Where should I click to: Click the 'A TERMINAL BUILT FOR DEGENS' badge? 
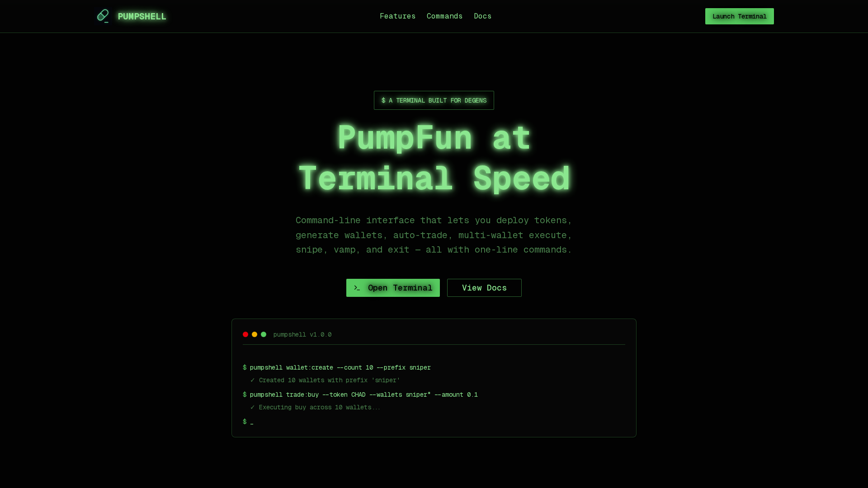(434, 100)
